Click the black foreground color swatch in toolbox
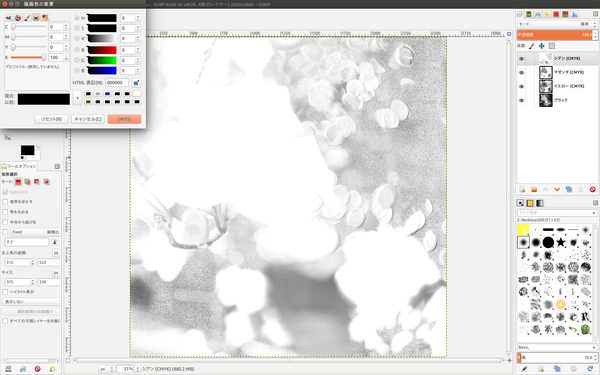This screenshot has width=600, height=375. (x=27, y=150)
